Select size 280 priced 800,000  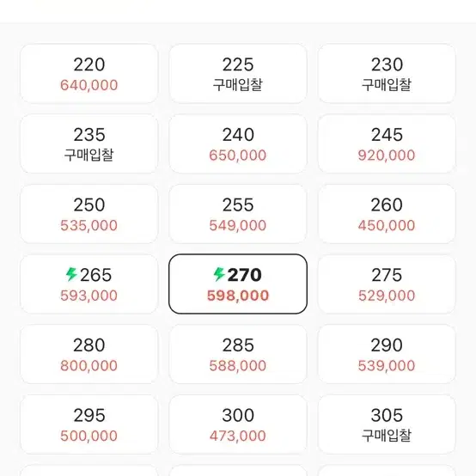click(x=89, y=354)
